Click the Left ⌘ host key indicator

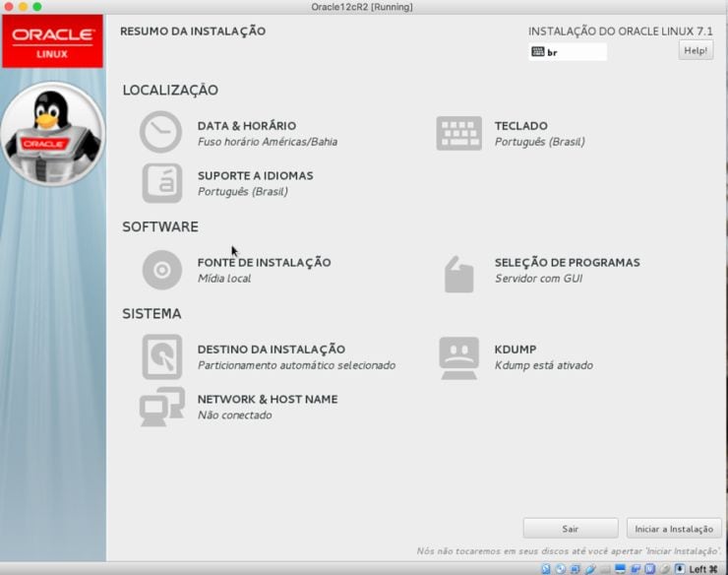[703, 569]
